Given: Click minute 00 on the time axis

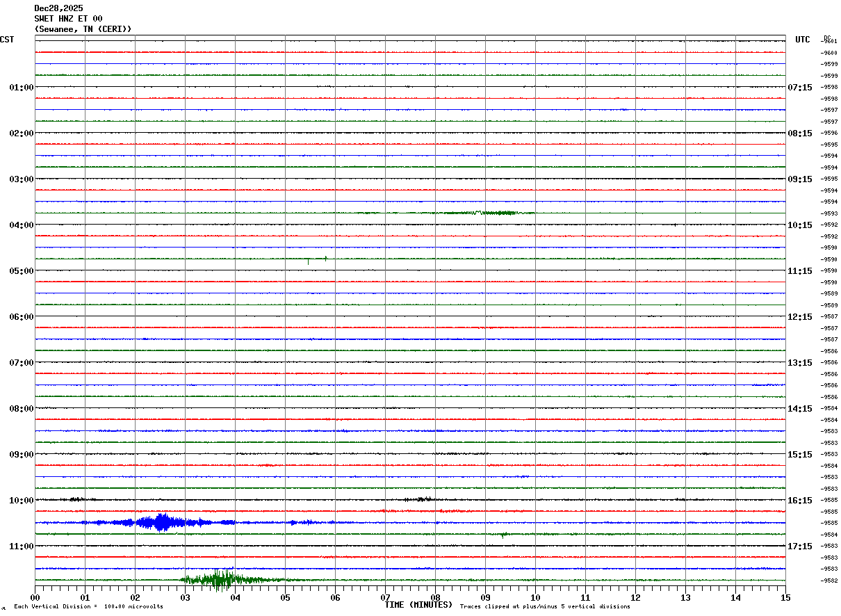Looking at the screenshot, I should [35, 597].
